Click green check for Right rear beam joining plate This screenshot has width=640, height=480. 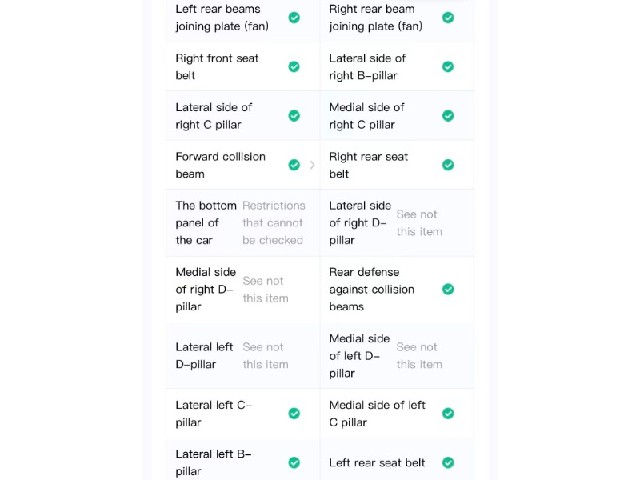click(x=448, y=18)
